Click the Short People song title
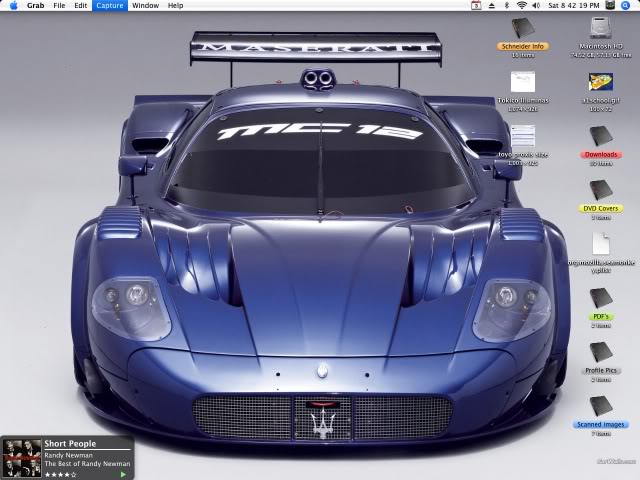Viewport: 640px width, 480px height. pyautogui.click(x=70, y=444)
